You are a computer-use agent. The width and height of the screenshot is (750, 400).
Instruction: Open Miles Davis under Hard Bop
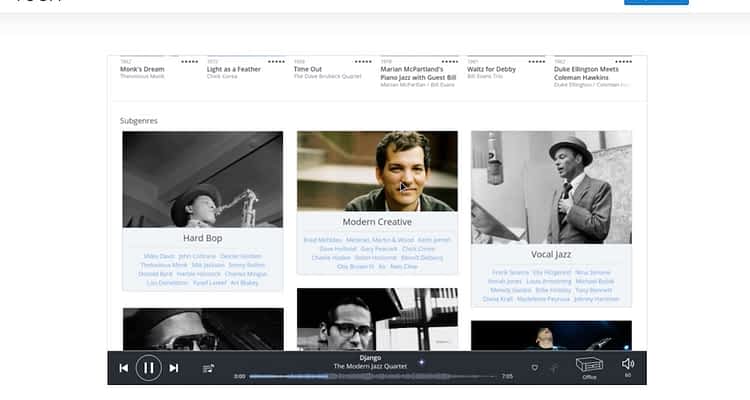point(159,256)
